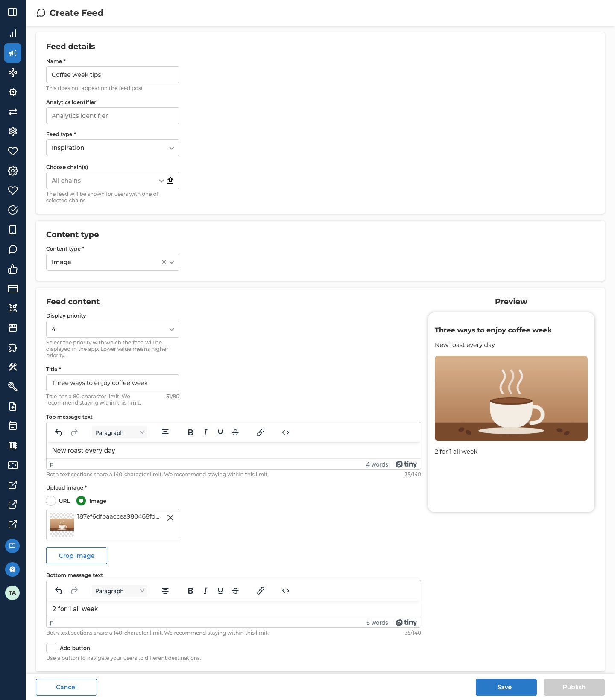Open the thumbs-up icon in sidebar
Image resolution: width=615 pixels, height=700 pixels.
coord(13,269)
